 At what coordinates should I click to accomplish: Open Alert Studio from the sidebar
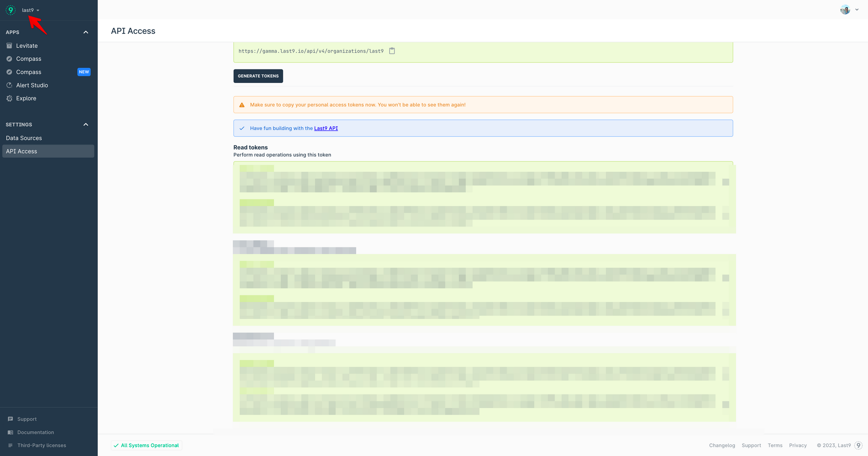tap(32, 85)
